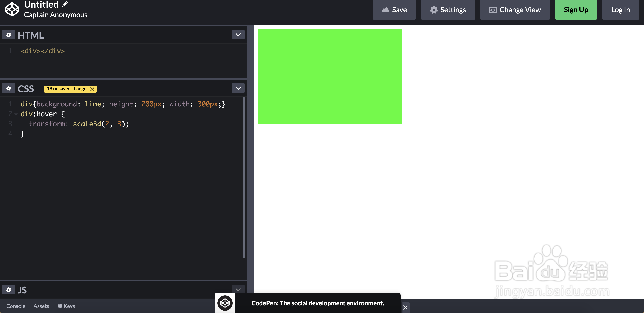Click the Save button
Viewport: 644px width, 313px height.
tap(394, 10)
